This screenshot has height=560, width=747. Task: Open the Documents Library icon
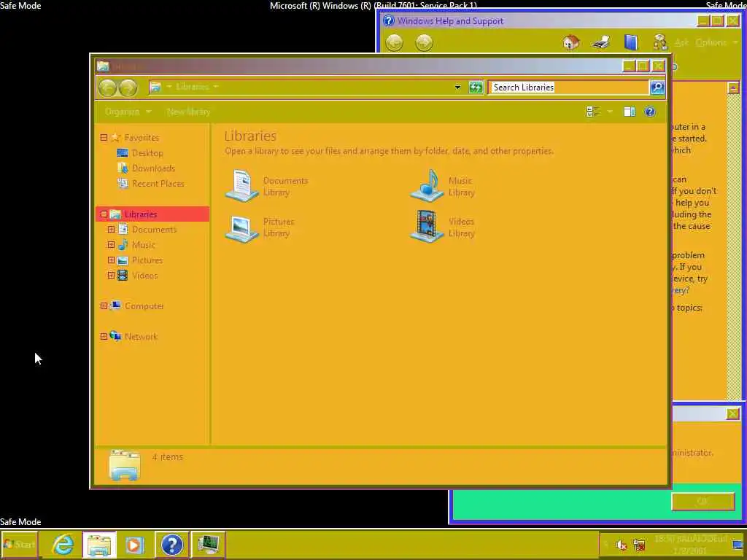pyautogui.click(x=241, y=186)
